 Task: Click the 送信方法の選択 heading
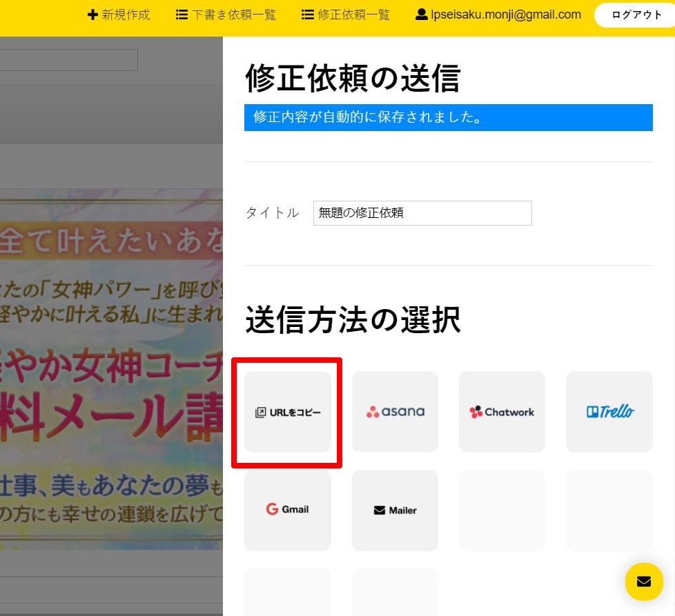(353, 319)
